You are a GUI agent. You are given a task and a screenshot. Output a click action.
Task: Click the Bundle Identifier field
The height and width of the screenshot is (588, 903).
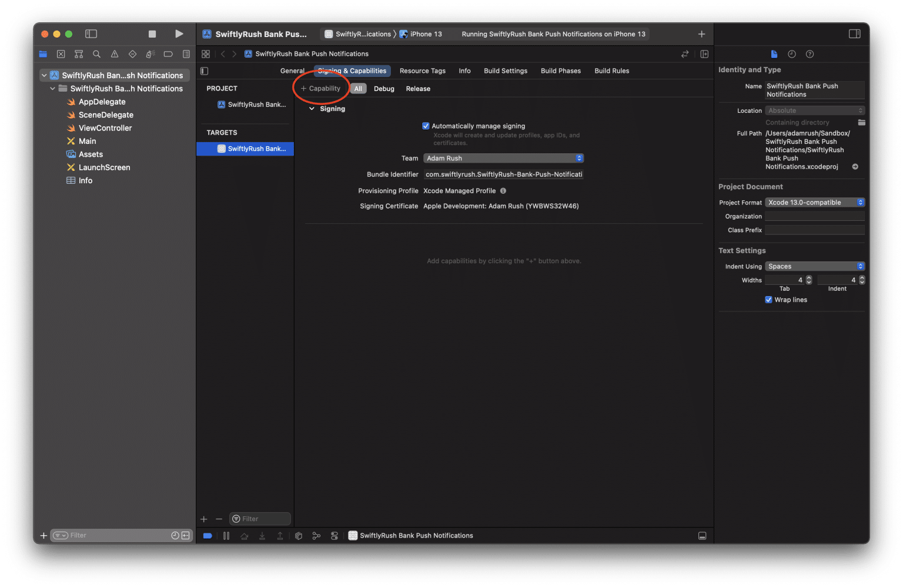pos(504,174)
